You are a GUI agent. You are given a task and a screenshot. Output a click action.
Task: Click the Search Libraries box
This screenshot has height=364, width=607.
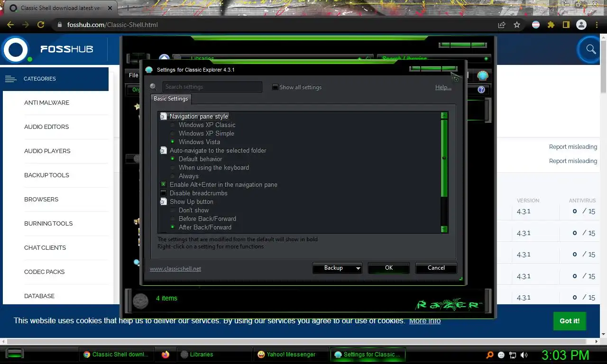(x=433, y=58)
